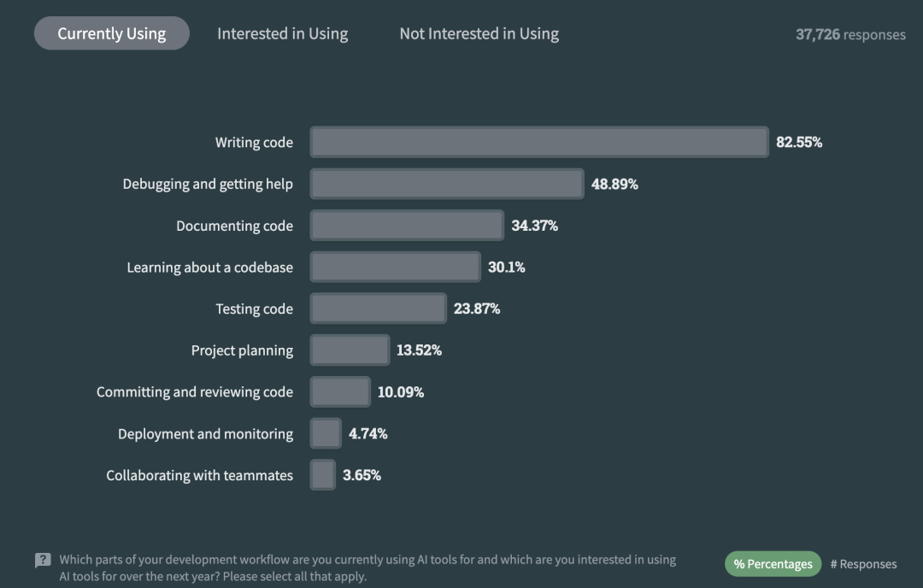The image size is (923, 588).
Task: Select the Documenting code bar
Action: [x=407, y=226]
